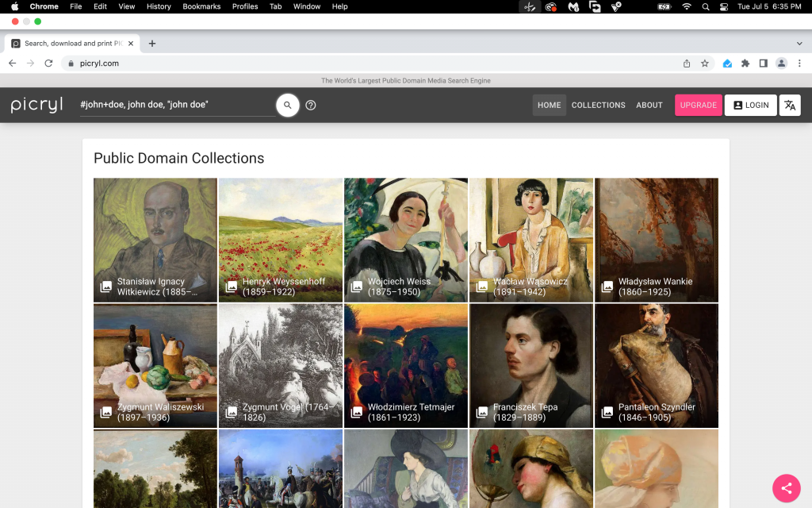The image size is (812, 508).
Task: Click collection icon on Franciszek Tepa card
Action: click(x=481, y=412)
